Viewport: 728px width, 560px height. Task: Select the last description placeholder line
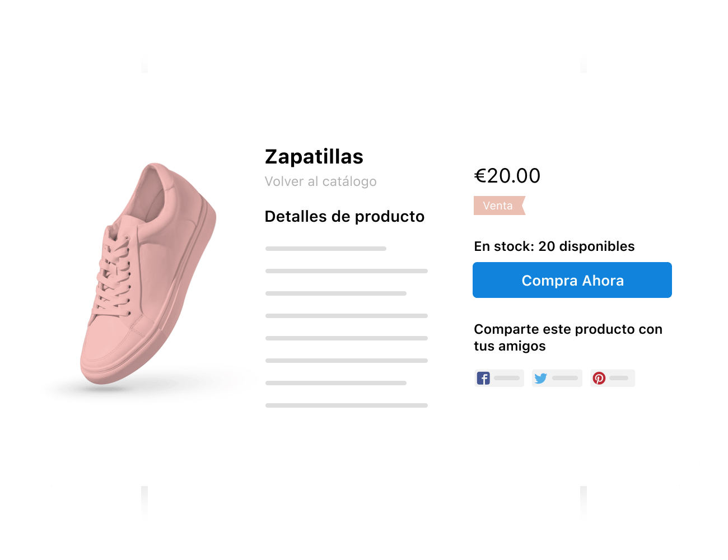coord(347,405)
